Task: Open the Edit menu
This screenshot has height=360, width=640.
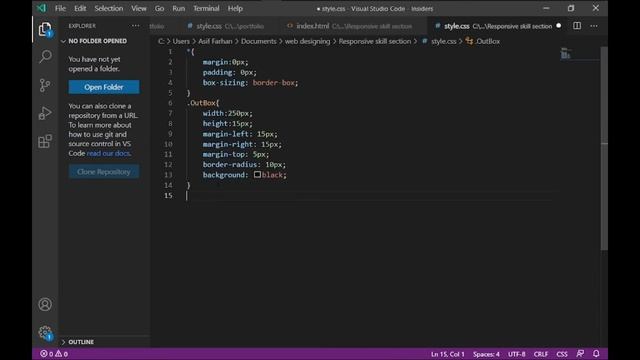Action: 80,8
